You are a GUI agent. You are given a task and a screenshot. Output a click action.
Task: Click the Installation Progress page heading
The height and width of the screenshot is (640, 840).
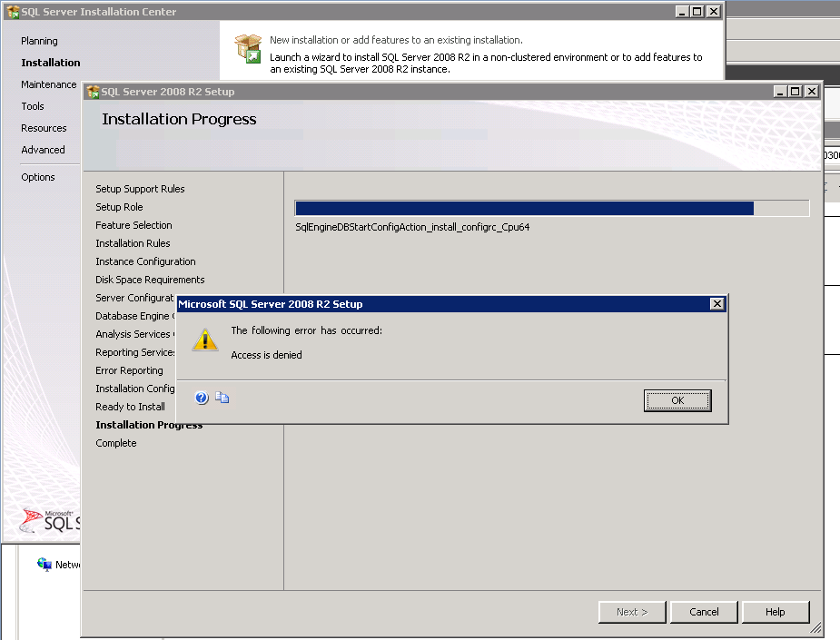coord(180,120)
